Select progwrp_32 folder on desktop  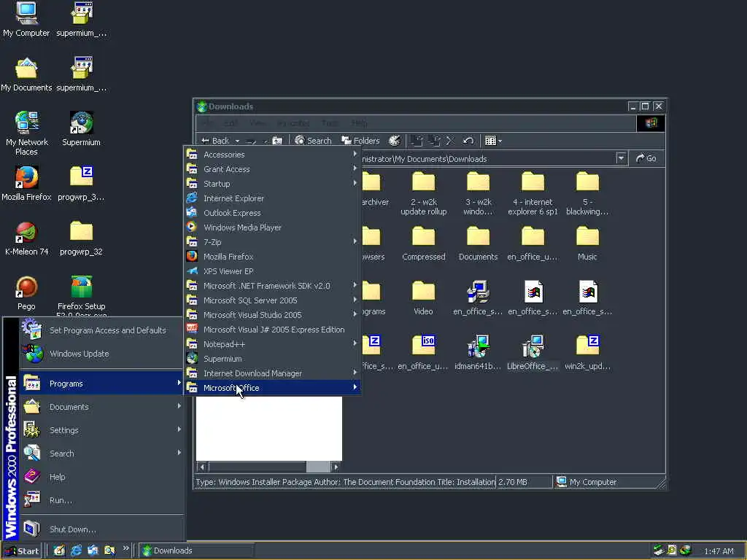point(81,238)
